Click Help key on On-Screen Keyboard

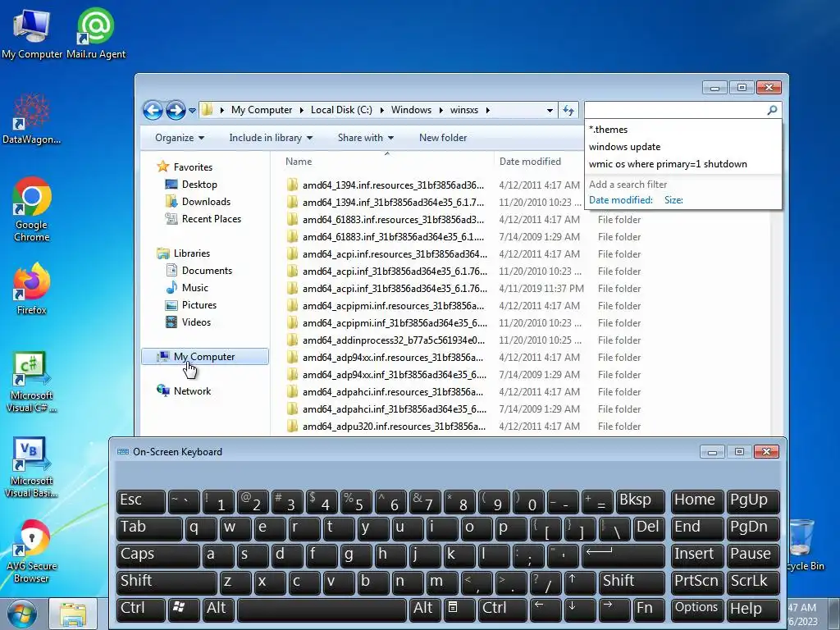pyautogui.click(x=752, y=609)
